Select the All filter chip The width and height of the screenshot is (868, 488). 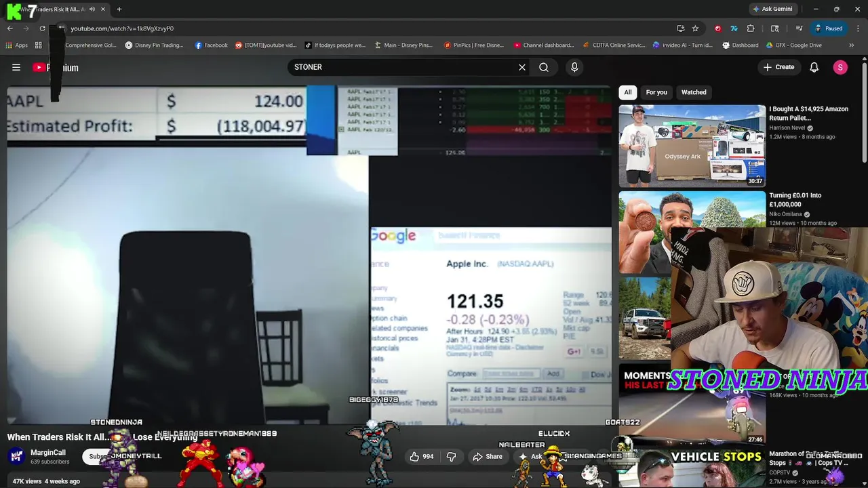point(628,92)
